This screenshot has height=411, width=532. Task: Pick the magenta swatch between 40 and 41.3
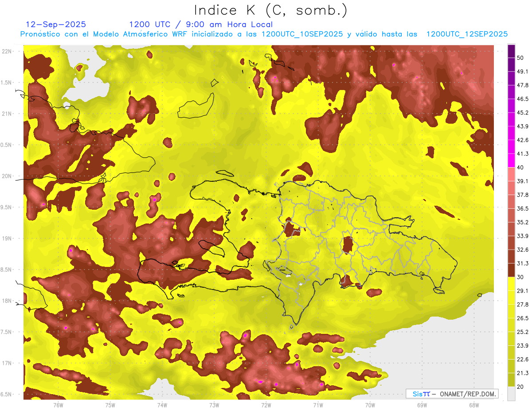tap(511, 160)
